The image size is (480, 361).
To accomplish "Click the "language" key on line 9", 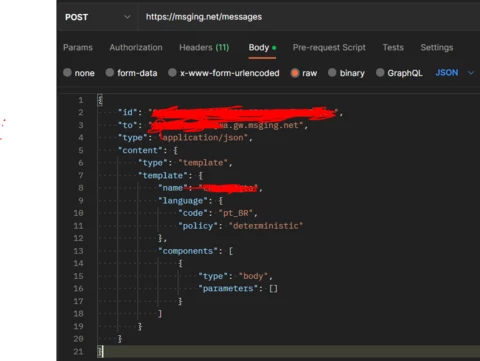I will click(x=183, y=201).
